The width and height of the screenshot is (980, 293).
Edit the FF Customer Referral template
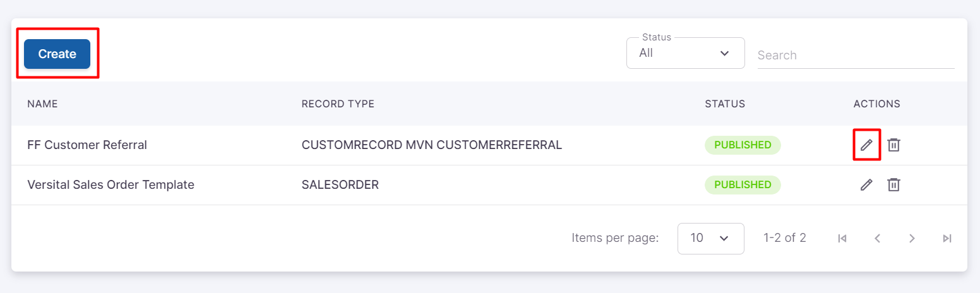tap(866, 145)
